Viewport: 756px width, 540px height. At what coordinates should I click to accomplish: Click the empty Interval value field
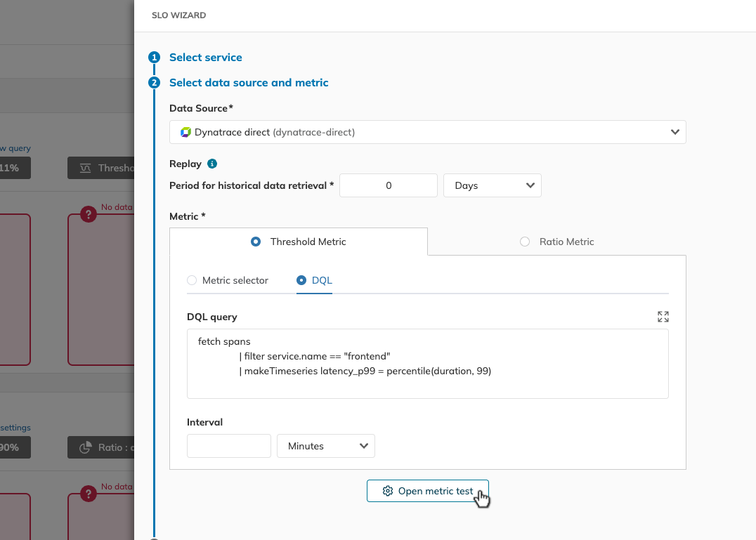tap(229, 446)
